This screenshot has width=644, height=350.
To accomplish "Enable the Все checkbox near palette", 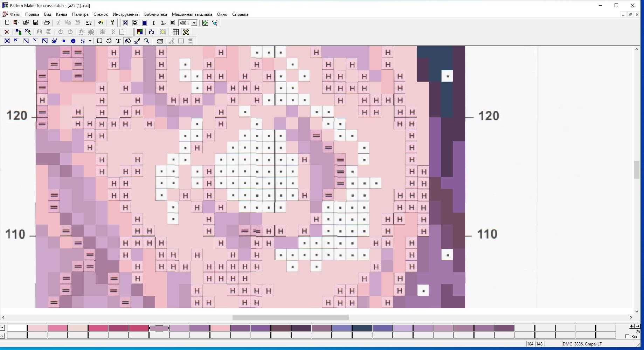I will pyautogui.click(x=627, y=336).
